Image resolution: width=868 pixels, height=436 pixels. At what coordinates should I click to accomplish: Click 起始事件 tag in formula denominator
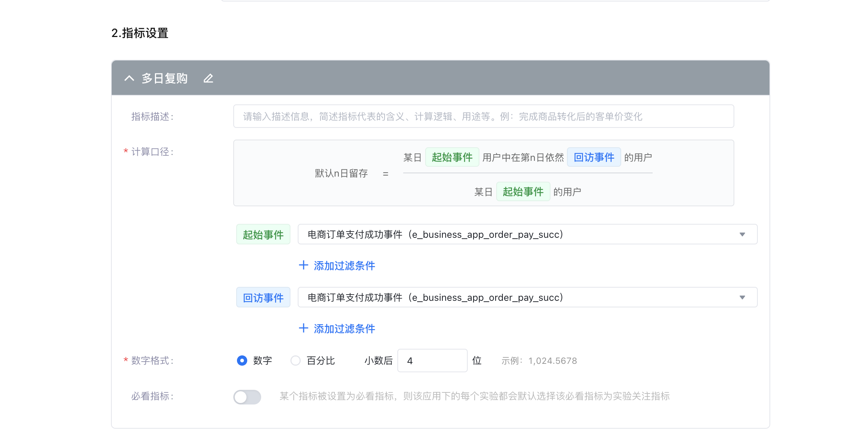pos(523,192)
